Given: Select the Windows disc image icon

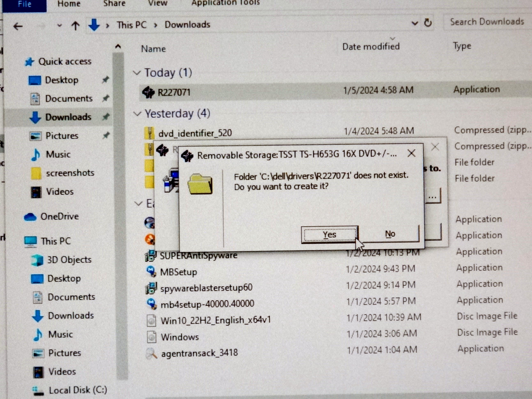Looking at the screenshot, I should [x=152, y=337].
